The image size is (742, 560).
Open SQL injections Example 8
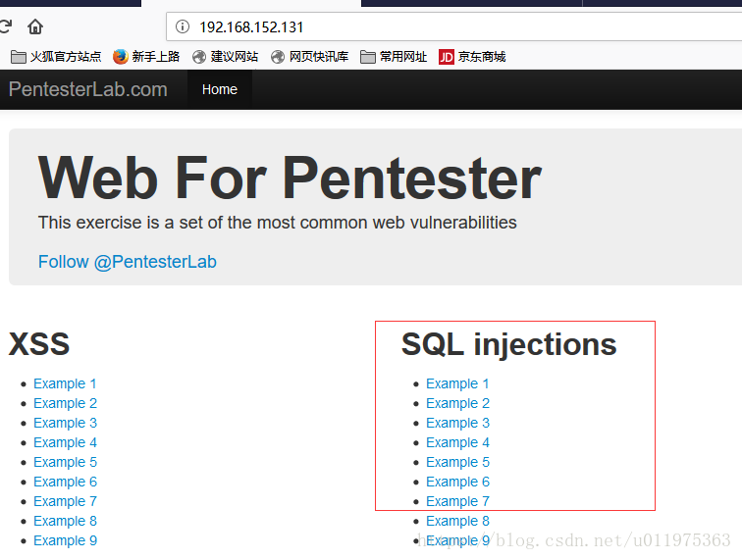(x=457, y=521)
